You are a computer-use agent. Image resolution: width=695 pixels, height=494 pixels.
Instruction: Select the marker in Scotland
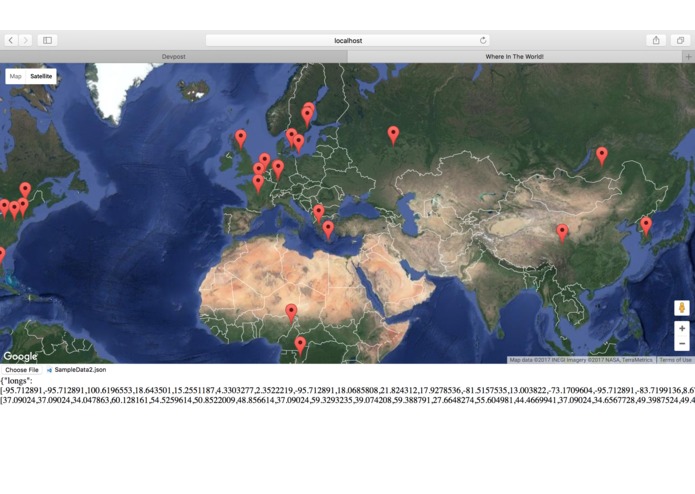point(241,140)
